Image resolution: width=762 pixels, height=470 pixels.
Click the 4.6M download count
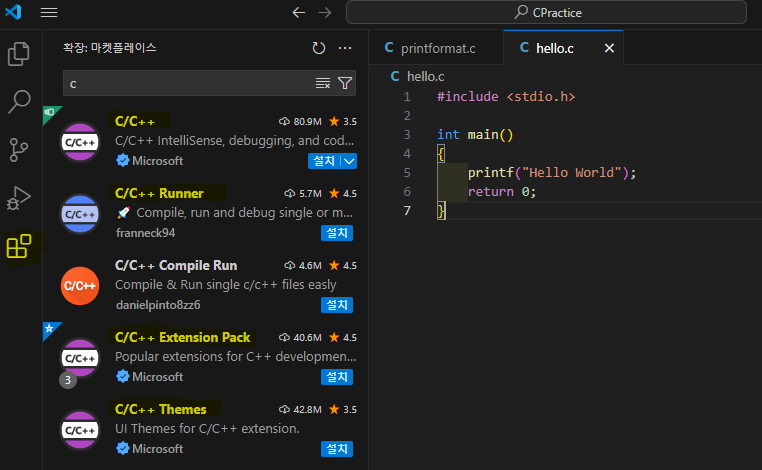(303, 265)
